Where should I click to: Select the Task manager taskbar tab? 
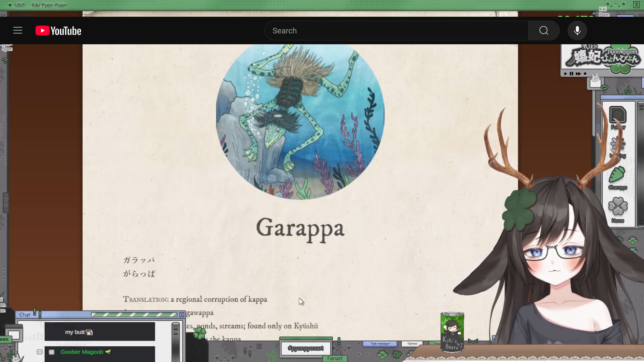tap(380, 344)
